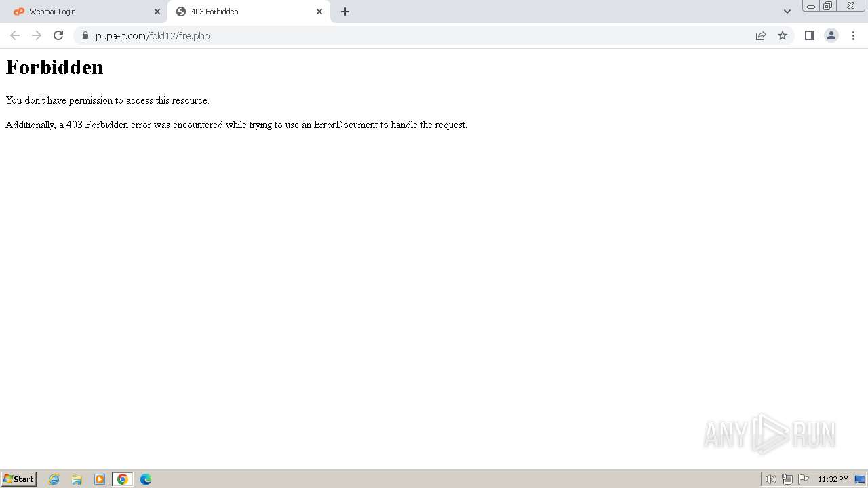Viewport: 868px width, 488px height.
Task: Close the 403 Forbidden tab
Action: [x=319, y=12]
